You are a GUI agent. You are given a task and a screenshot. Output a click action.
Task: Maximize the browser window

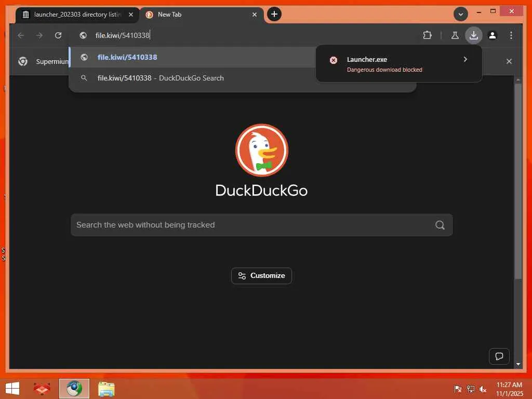493,11
